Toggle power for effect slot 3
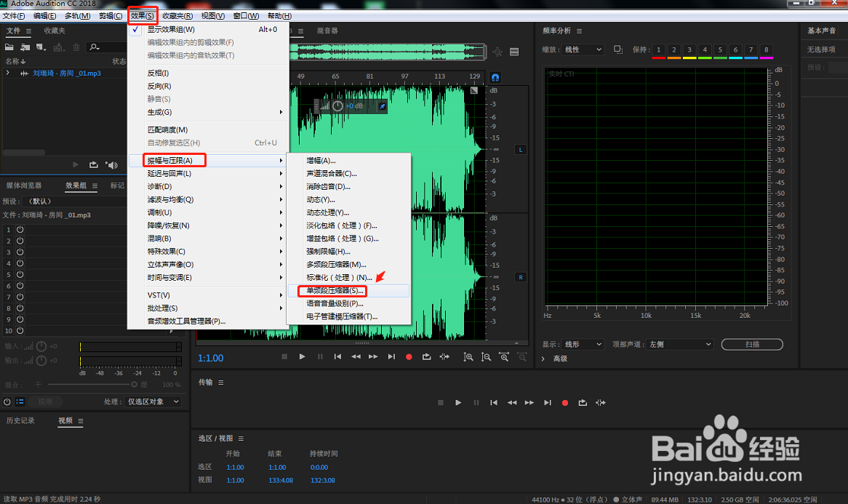 pyautogui.click(x=20, y=252)
